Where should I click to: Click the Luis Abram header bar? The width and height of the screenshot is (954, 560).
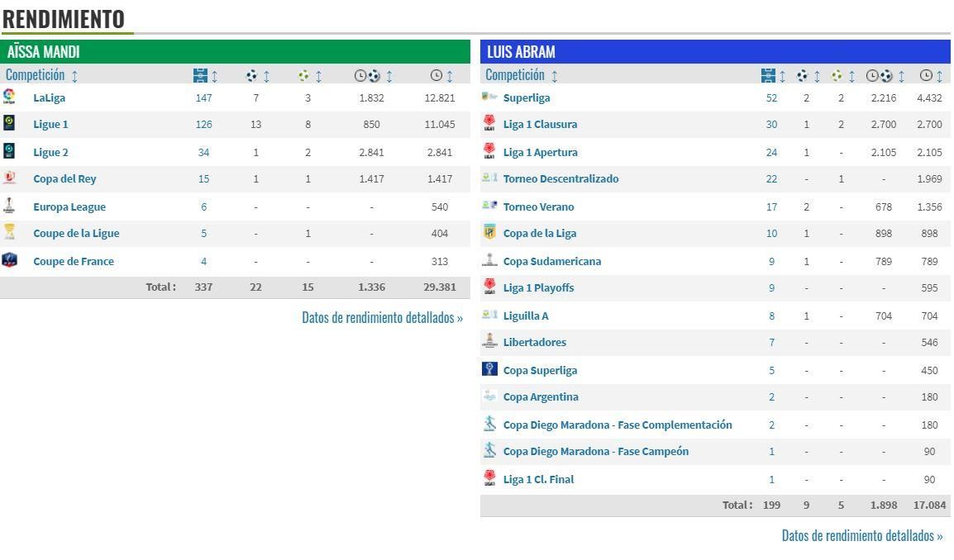pyautogui.click(x=714, y=51)
